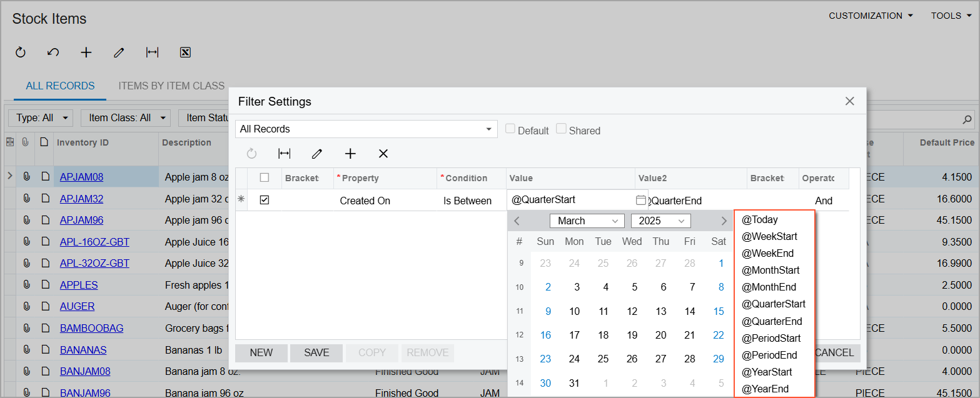Screen dimensions: 980x398
Task: Click the pencil edit icon in Stock Items toolbar
Action: coord(119,52)
